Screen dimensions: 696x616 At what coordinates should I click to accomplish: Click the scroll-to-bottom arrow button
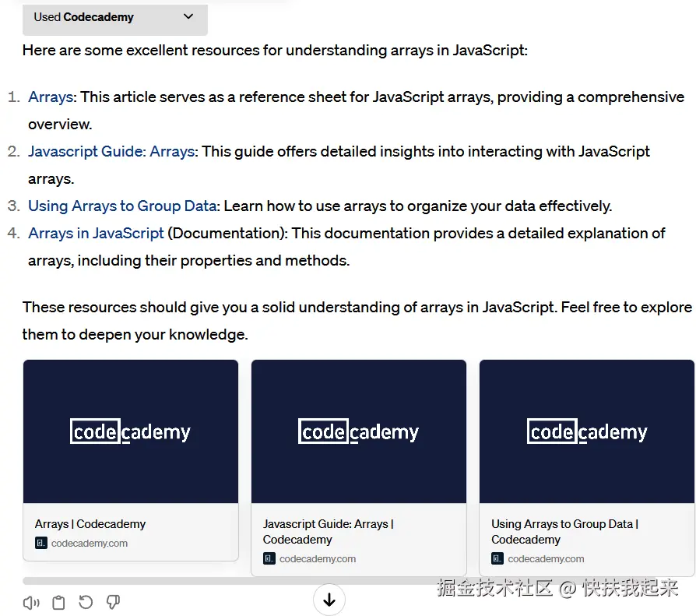click(x=329, y=600)
